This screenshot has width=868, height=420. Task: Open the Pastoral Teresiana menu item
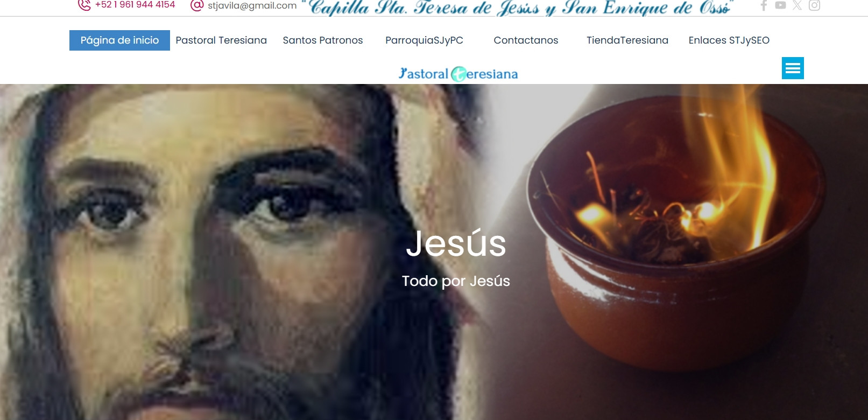(x=221, y=40)
